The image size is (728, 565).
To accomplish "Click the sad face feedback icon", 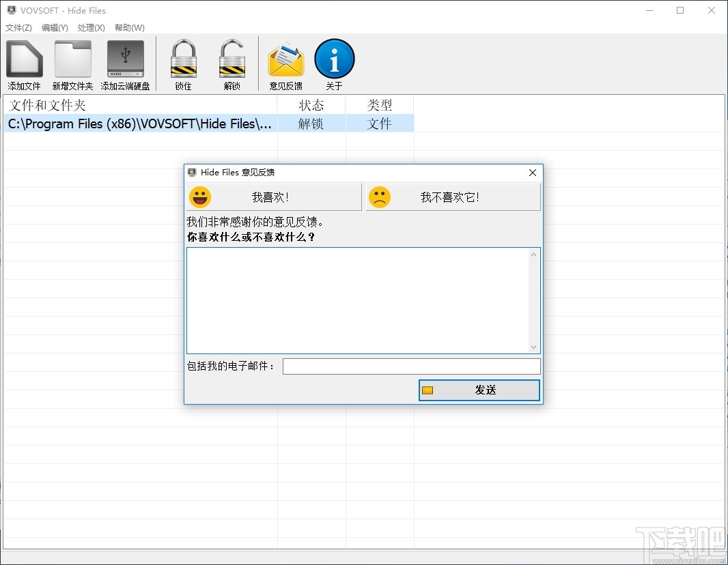I will 380,197.
